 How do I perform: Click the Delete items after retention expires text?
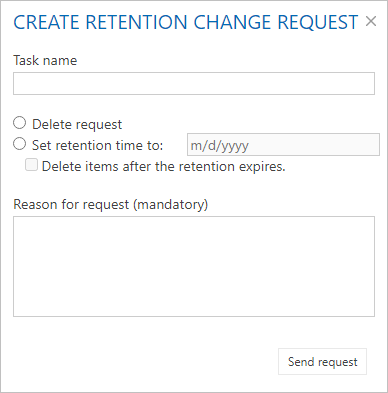tap(163, 166)
